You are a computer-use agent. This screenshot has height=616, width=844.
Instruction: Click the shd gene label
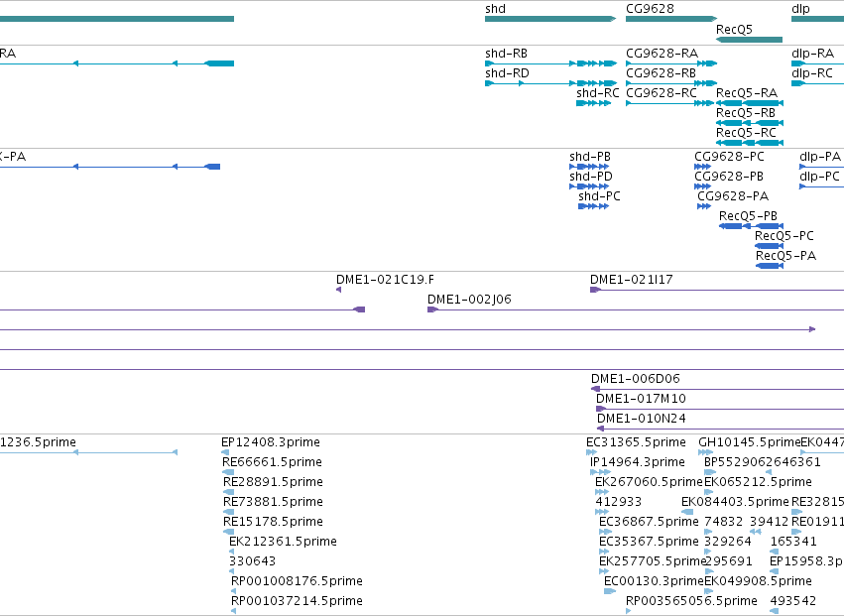pos(495,9)
